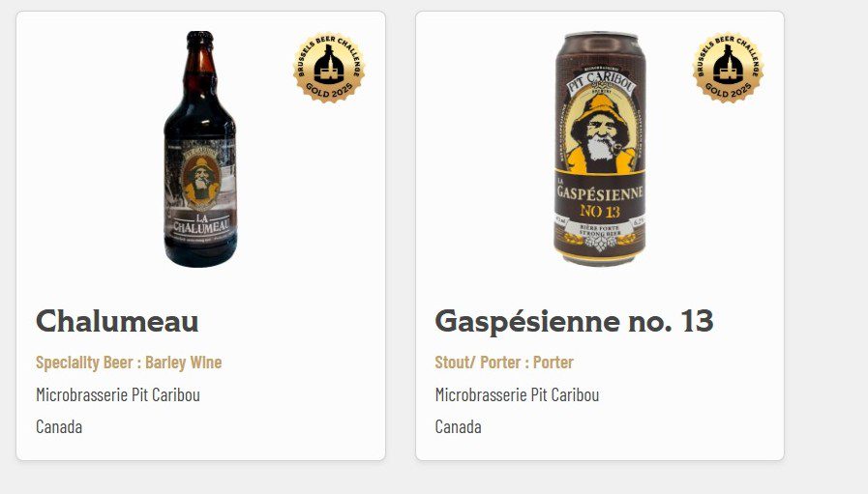Click the 'La Chalumeau' name on bottle label

(201, 223)
